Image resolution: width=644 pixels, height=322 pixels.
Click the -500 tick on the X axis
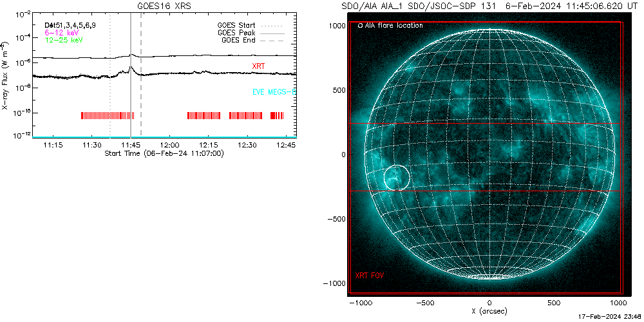click(x=424, y=303)
